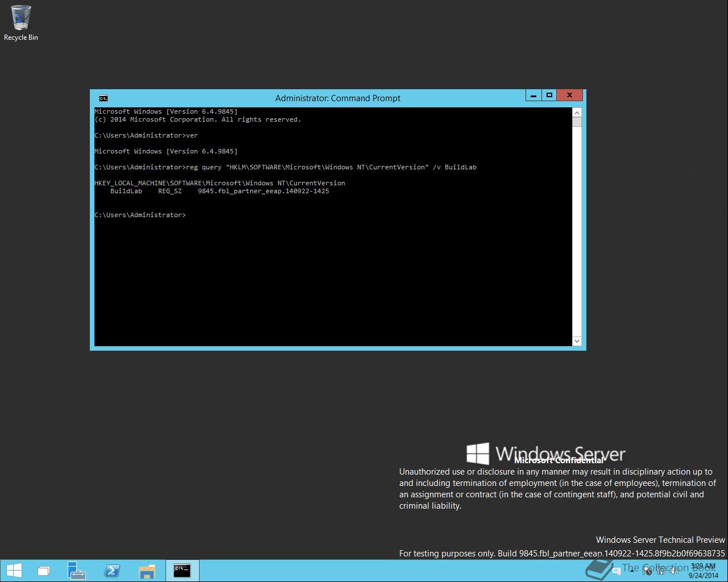728x582 pixels.
Task: Click the 'reg query' command line text
Action: pyautogui.click(x=332, y=167)
